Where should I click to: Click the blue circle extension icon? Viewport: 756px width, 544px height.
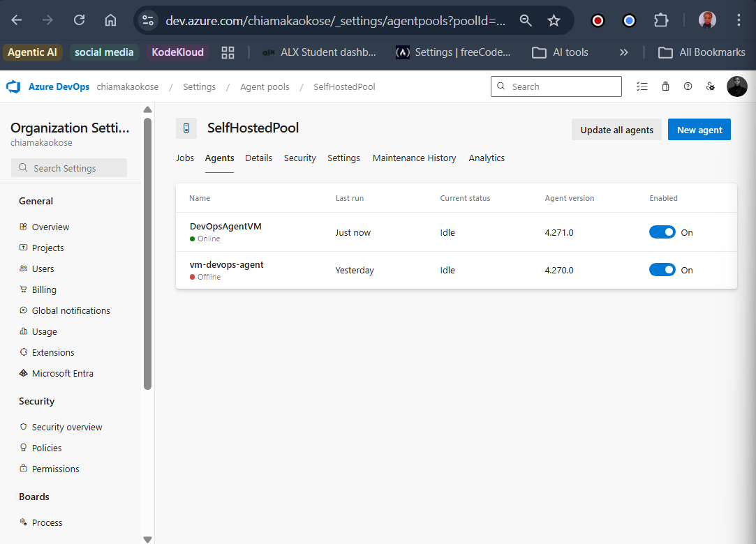click(x=629, y=21)
